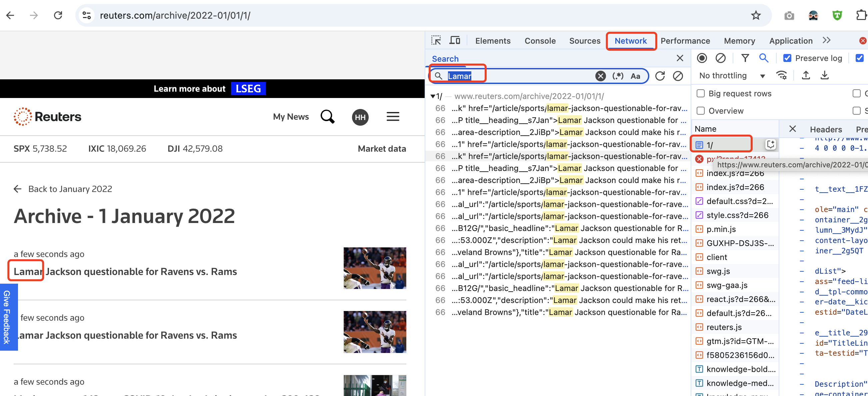
Task: Export HAR file with download arrow icon
Action: pyautogui.click(x=825, y=75)
